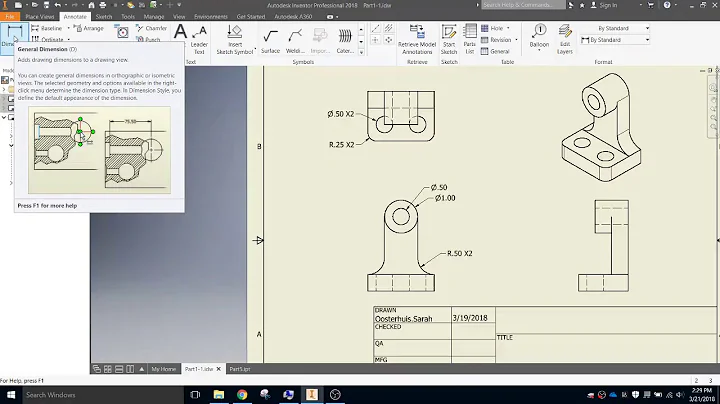Image resolution: width=720 pixels, height=404 pixels.
Task: Close the Part1-1.idw document tab
Action: tap(219, 369)
